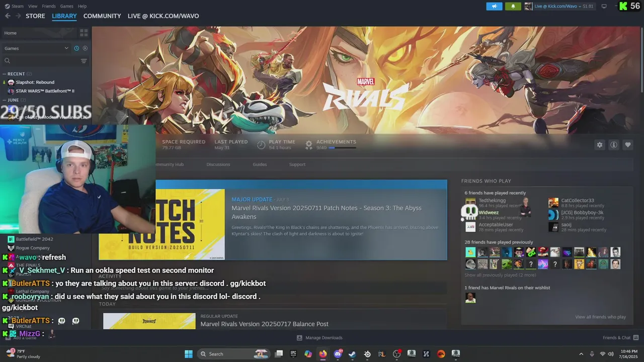The image size is (644, 362).
Task: Click the Windows taskbar Search box
Action: pyautogui.click(x=233, y=354)
